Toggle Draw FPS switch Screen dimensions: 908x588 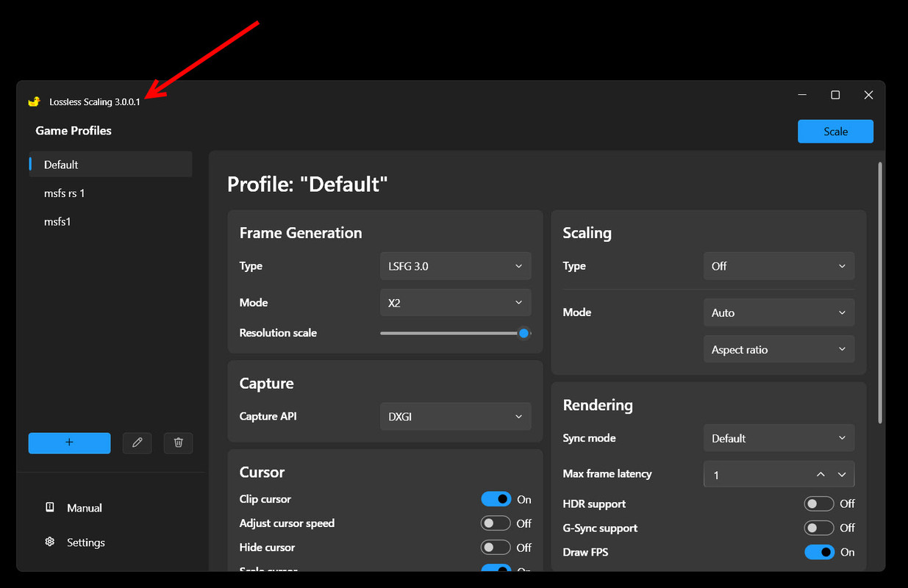point(819,552)
